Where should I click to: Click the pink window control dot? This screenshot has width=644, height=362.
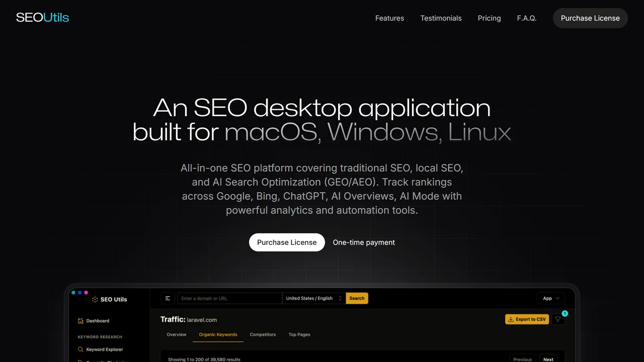[x=86, y=292]
